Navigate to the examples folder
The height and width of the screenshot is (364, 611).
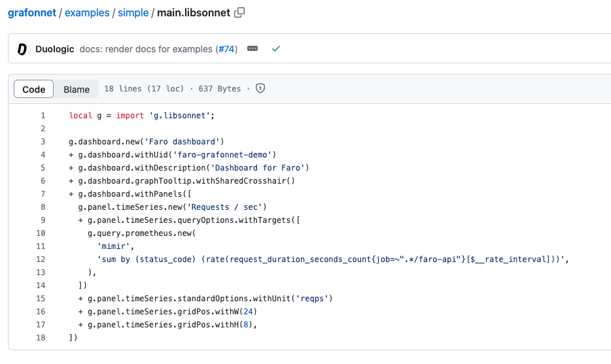click(87, 12)
